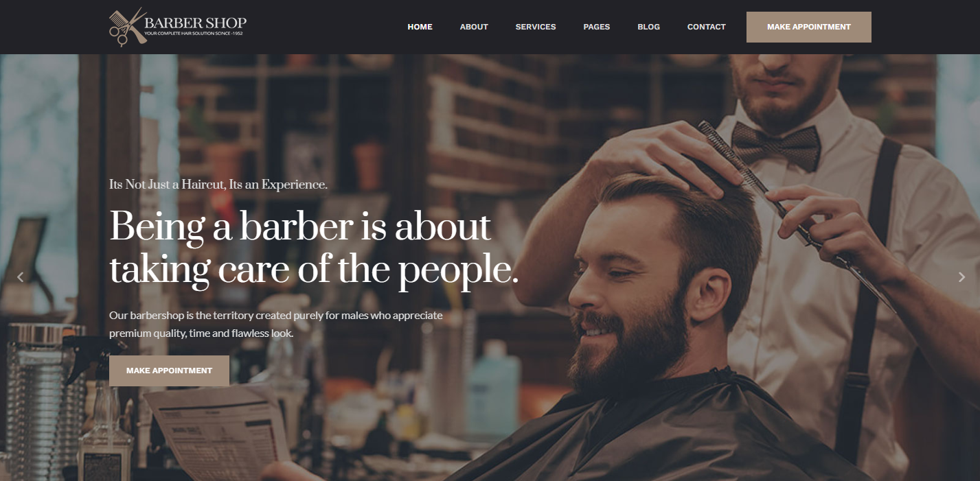Expand the Pages menu
980x481 pixels.
[597, 27]
